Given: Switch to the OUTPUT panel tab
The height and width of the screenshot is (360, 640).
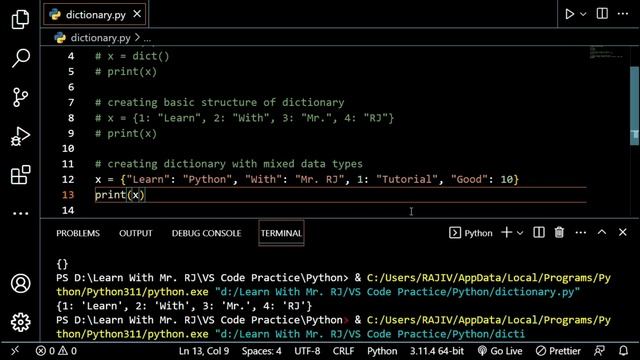Looking at the screenshot, I should [136, 233].
